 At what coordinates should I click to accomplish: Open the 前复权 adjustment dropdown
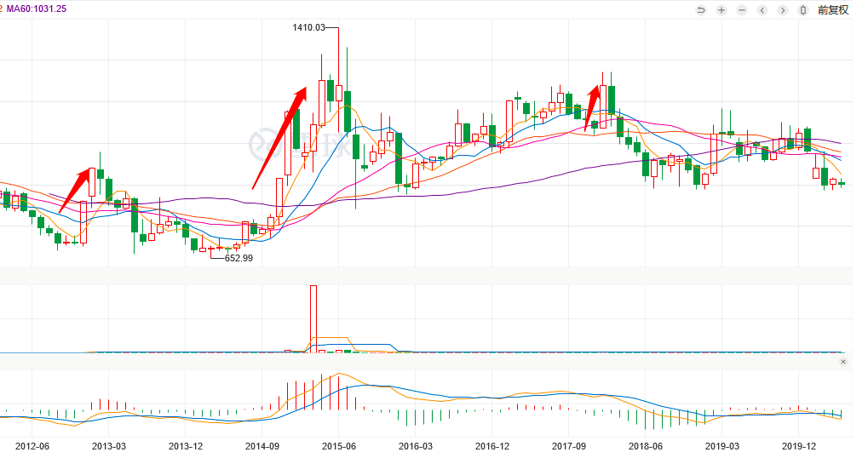click(833, 10)
